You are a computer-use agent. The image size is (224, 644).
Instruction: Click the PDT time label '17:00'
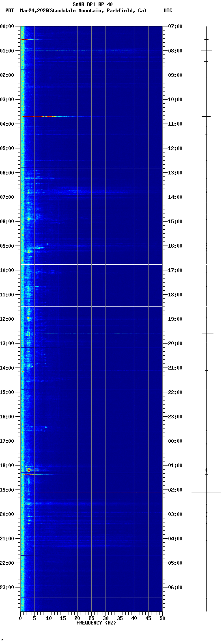pyautogui.click(x=7, y=441)
